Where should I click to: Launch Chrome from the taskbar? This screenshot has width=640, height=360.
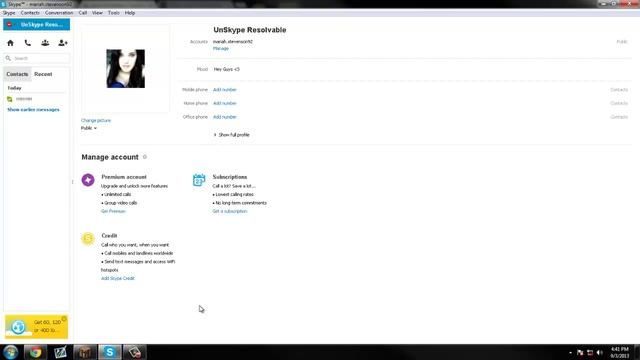35,352
